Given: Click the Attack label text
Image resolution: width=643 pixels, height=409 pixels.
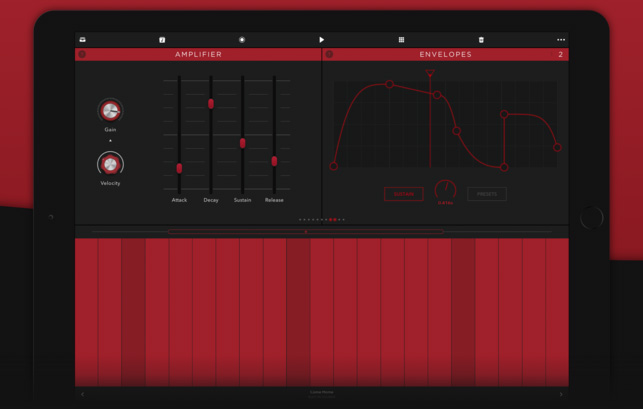Looking at the screenshot, I should click(179, 200).
